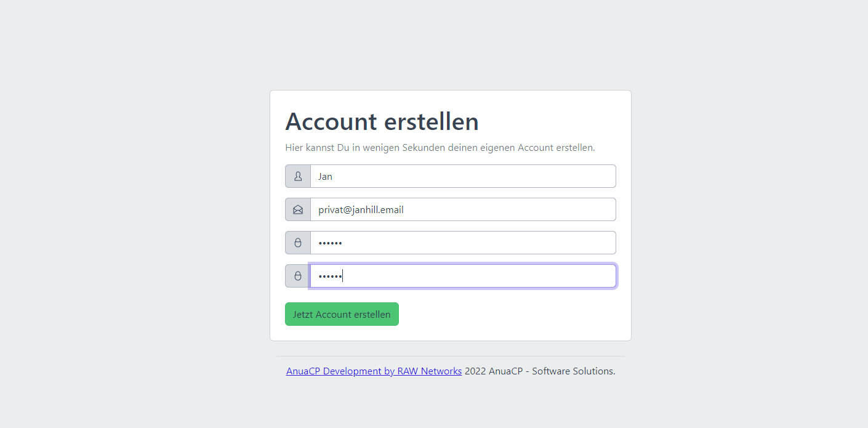Click the envelope icon beside the email
868x428 pixels.
click(x=298, y=209)
